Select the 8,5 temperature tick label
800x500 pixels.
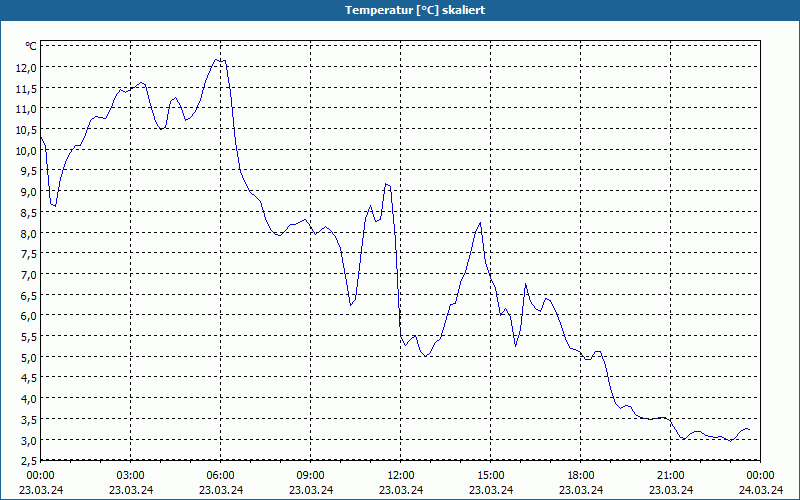31,213
